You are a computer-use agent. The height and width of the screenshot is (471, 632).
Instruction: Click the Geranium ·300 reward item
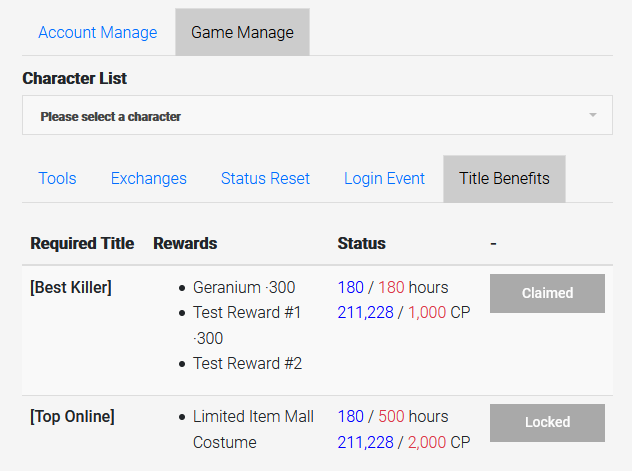pos(243,288)
